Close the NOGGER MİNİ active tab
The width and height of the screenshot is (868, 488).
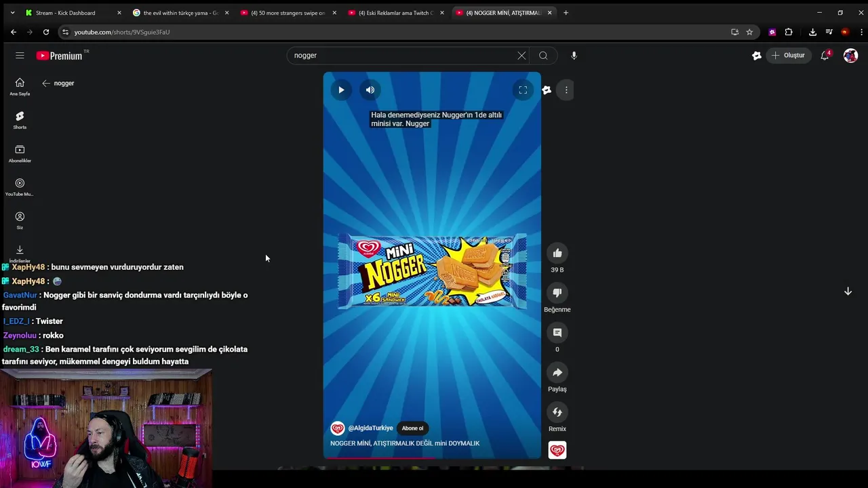tap(550, 13)
